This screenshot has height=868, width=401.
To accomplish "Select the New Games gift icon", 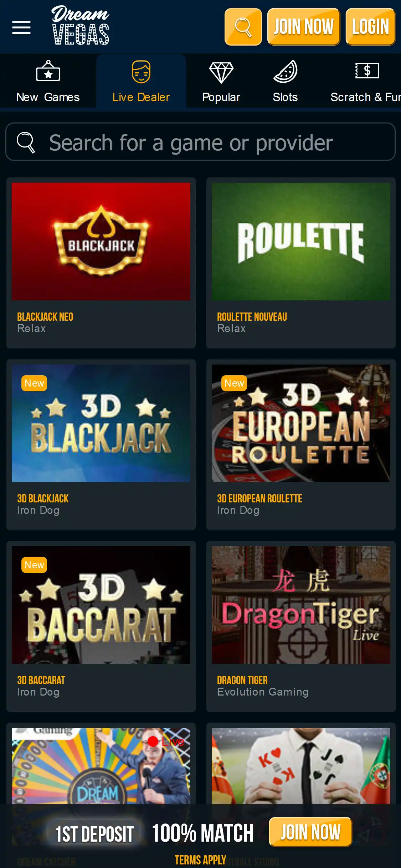I will coord(48,71).
